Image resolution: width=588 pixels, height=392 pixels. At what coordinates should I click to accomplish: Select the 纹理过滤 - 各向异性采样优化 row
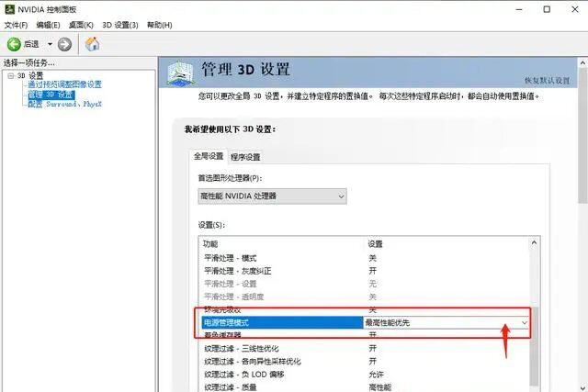[364, 362]
